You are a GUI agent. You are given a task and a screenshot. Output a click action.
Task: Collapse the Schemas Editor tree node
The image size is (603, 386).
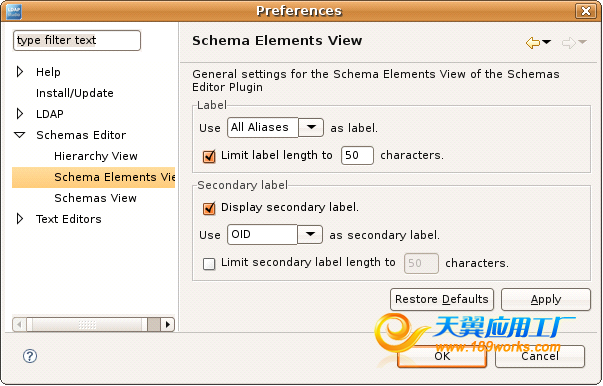point(20,135)
